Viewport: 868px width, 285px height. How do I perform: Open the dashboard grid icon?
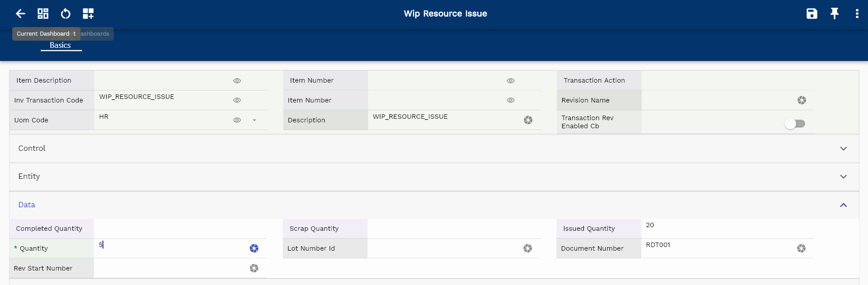point(43,14)
